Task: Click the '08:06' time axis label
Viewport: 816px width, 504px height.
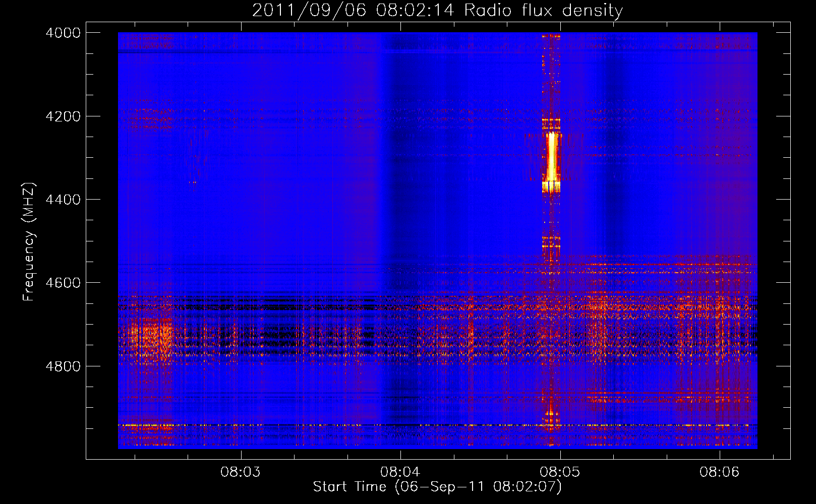Action: (719, 472)
